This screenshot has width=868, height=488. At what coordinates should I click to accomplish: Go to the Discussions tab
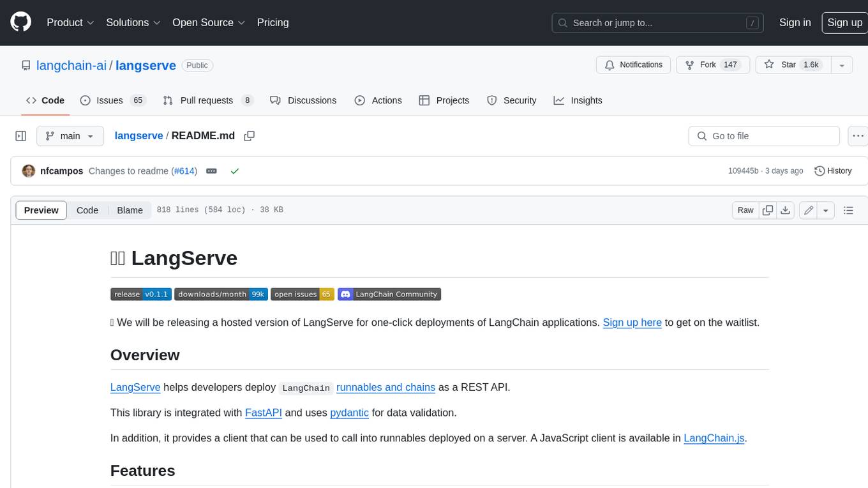pos(303,100)
